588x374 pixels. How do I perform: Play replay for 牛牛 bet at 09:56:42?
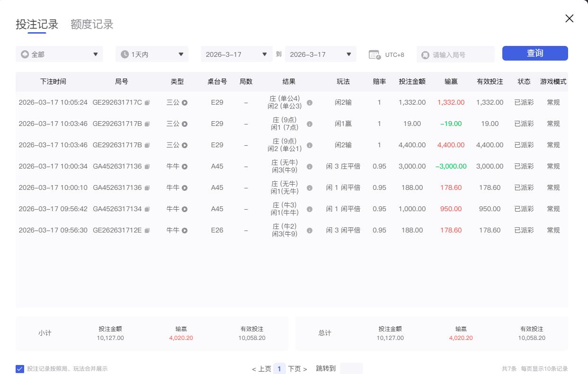[x=185, y=209]
